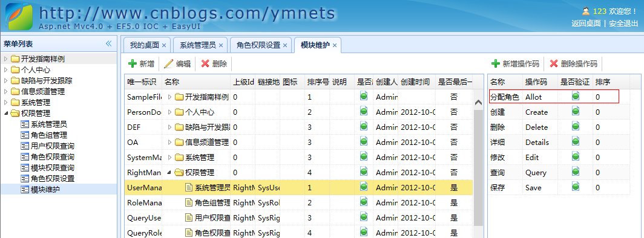Viewport: 644px width, 238px height.
Task: Expand 开发指南样例 row in module grid
Action: 169,97
